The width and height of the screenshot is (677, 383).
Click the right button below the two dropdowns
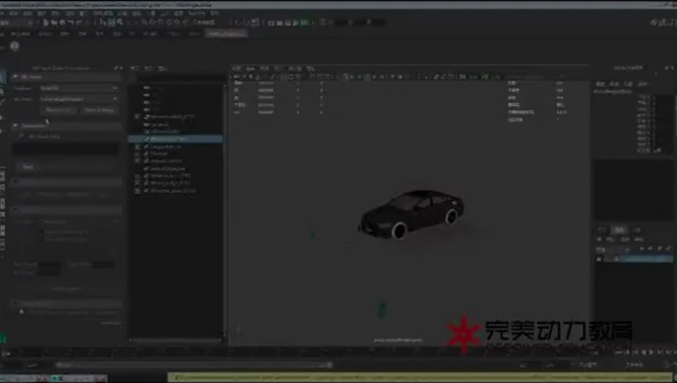pos(99,110)
